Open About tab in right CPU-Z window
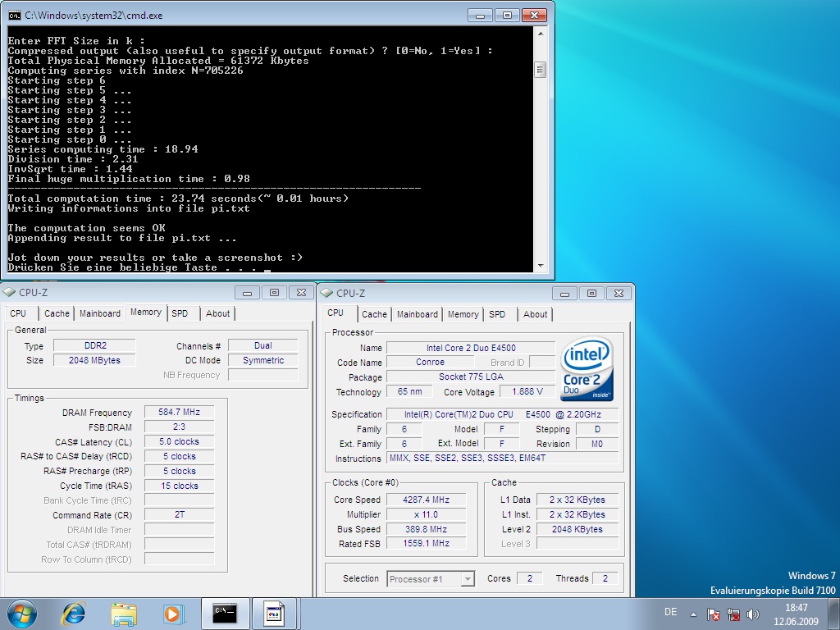The image size is (840, 630). coord(535,314)
